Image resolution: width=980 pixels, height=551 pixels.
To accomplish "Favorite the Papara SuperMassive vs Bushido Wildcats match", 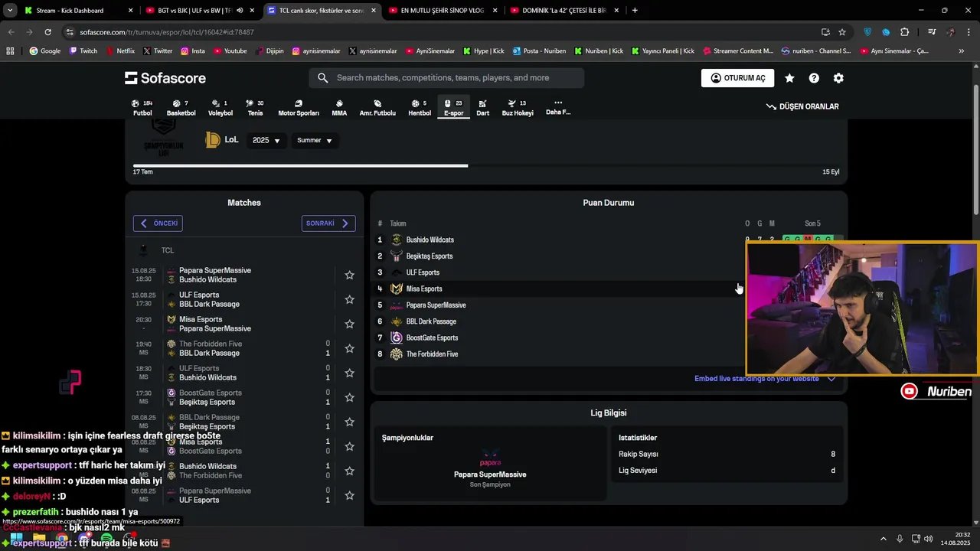I will click(x=349, y=275).
